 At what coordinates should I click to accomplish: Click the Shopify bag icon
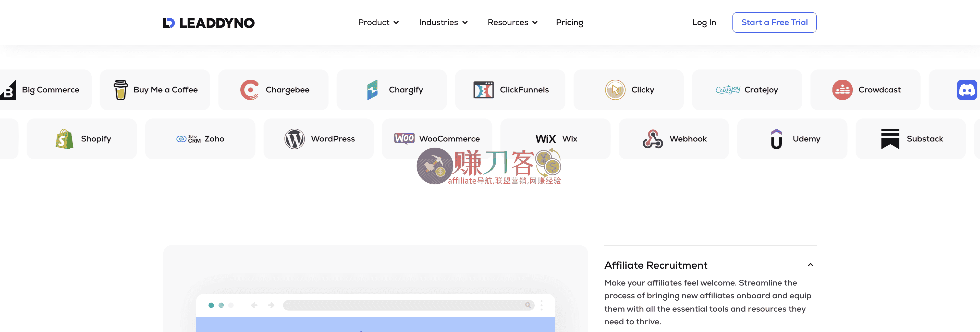[64, 139]
